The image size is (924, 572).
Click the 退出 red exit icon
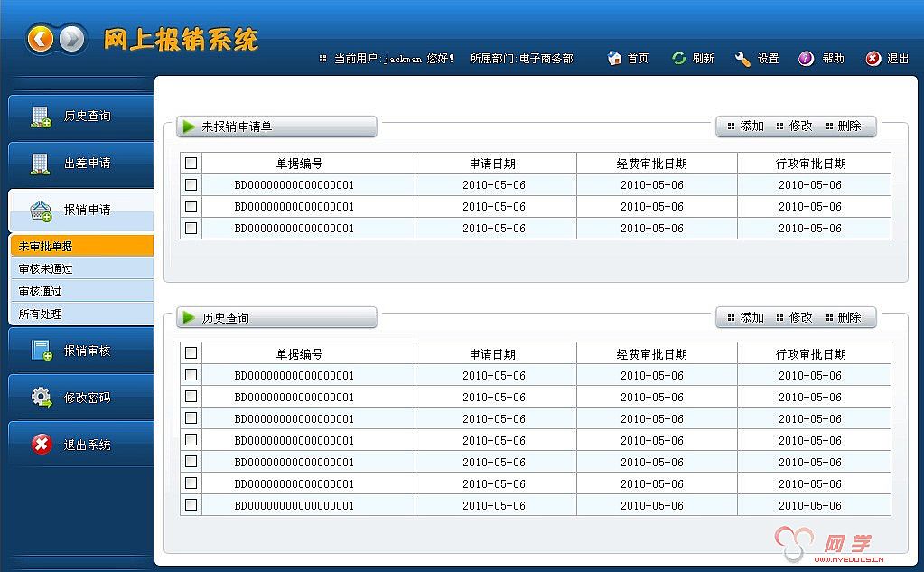(873, 58)
